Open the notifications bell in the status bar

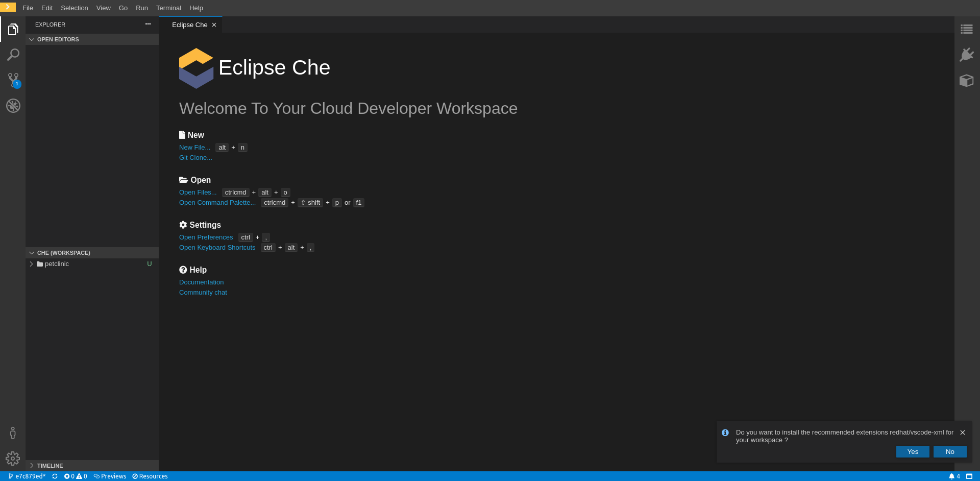point(952,476)
